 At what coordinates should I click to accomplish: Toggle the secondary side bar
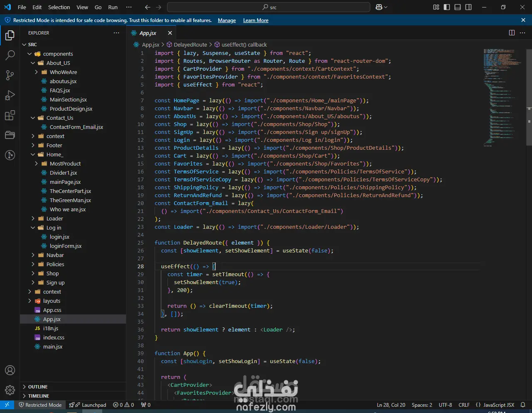[x=468, y=7]
